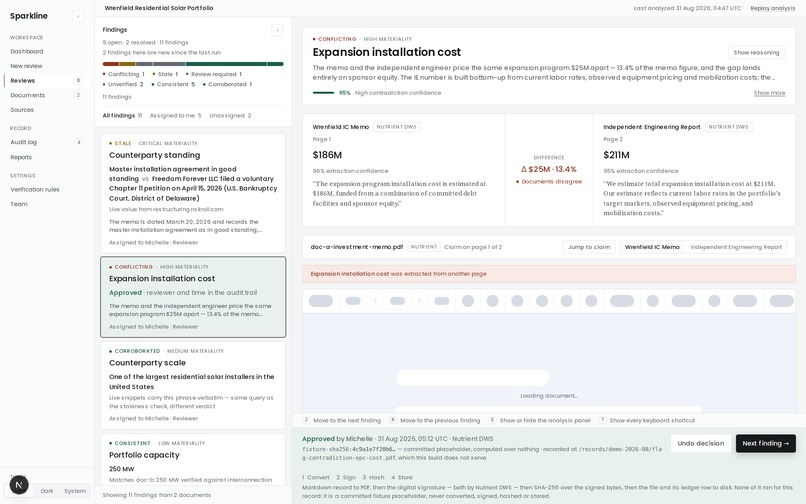Click Move to the next finding hint
Screen dimensions: 806x504
[342, 420]
